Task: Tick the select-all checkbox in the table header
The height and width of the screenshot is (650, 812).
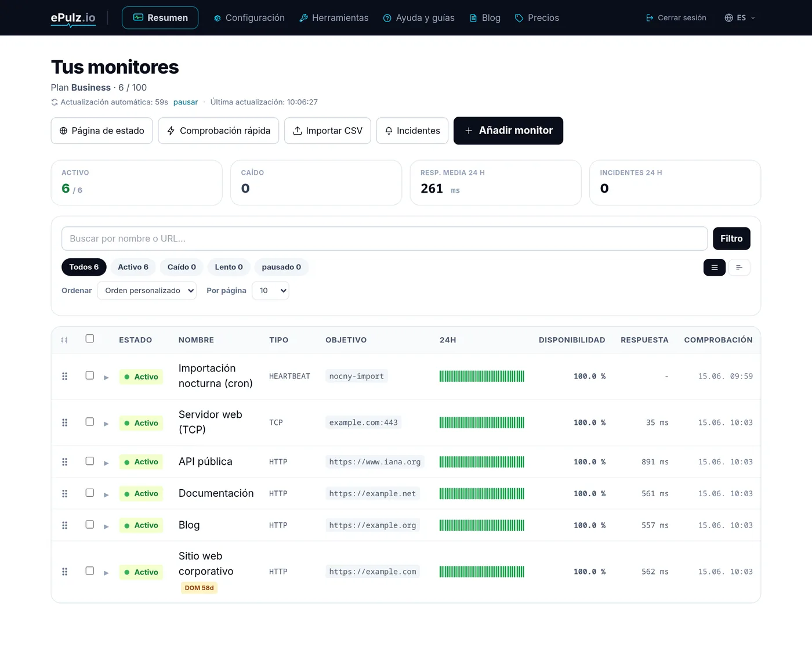Action: pyautogui.click(x=90, y=339)
